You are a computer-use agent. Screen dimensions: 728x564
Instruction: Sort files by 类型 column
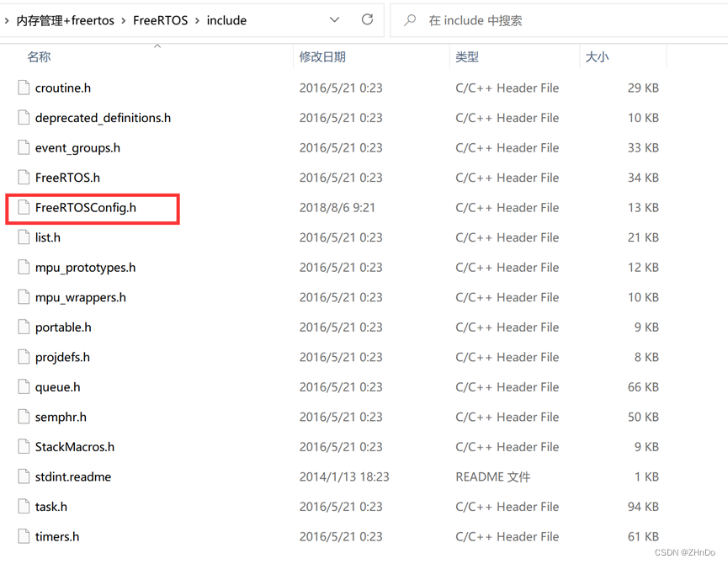(x=466, y=56)
